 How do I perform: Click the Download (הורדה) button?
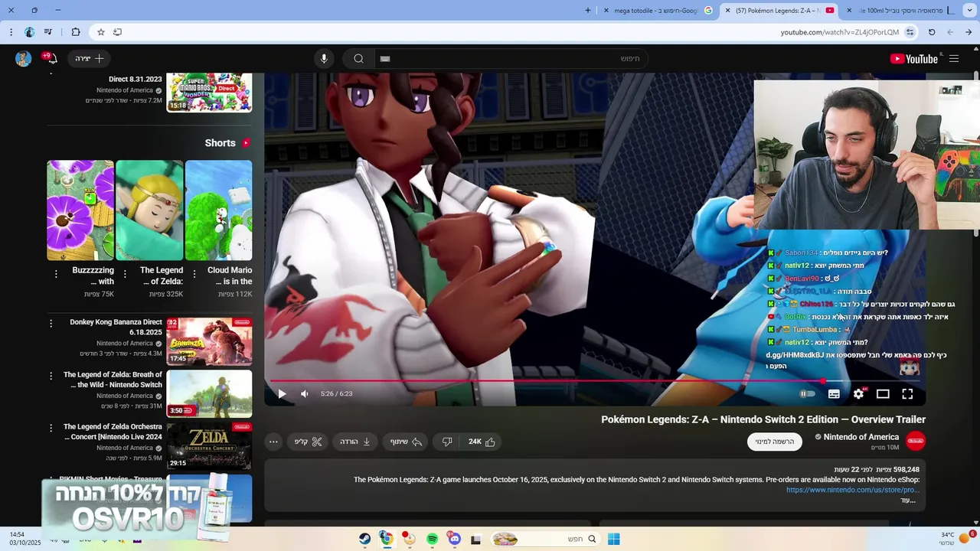click(355, 442)
